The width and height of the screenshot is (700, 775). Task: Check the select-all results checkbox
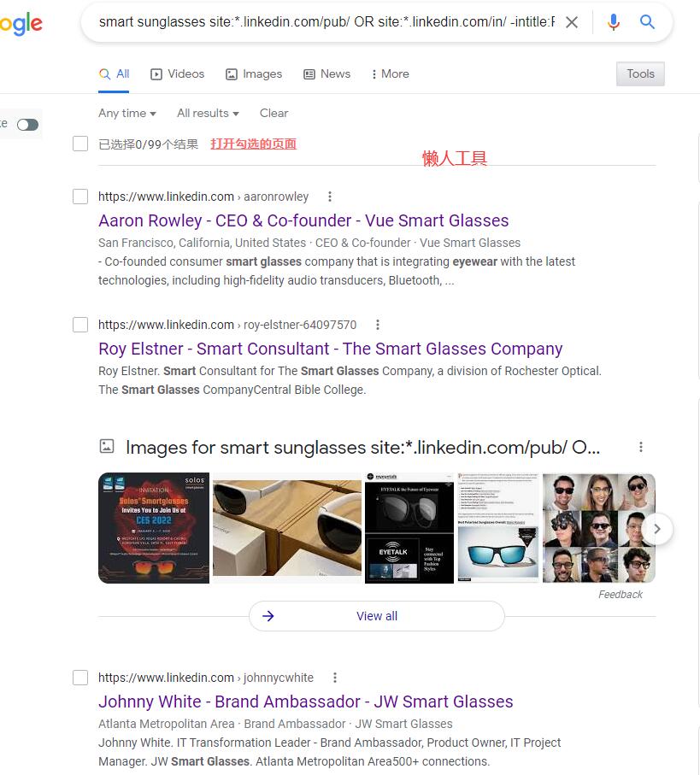tap(80, 144)
